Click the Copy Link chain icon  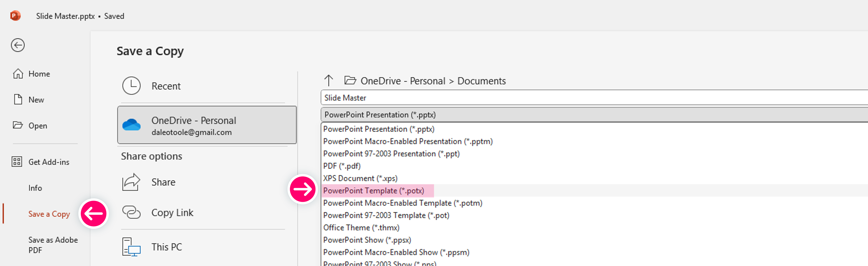point(131,212)
